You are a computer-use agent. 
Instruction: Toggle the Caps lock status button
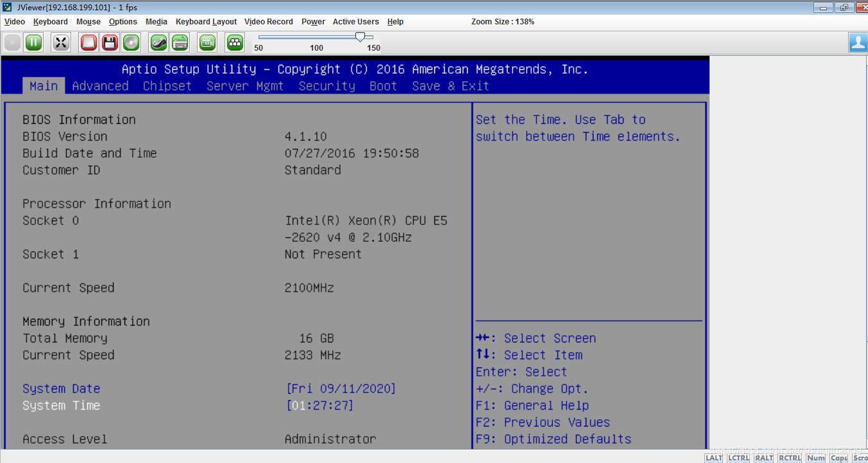[x=839, y=458]
